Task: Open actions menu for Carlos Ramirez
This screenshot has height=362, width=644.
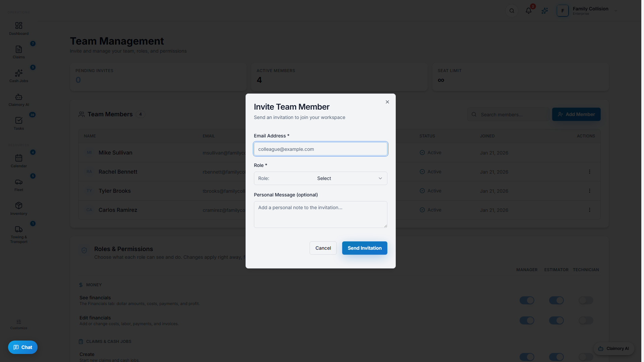Action: click(x=589, y=210)
